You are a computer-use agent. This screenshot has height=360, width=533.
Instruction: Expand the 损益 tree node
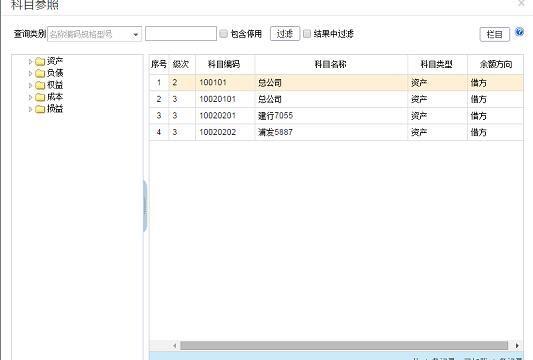(30, 109)
